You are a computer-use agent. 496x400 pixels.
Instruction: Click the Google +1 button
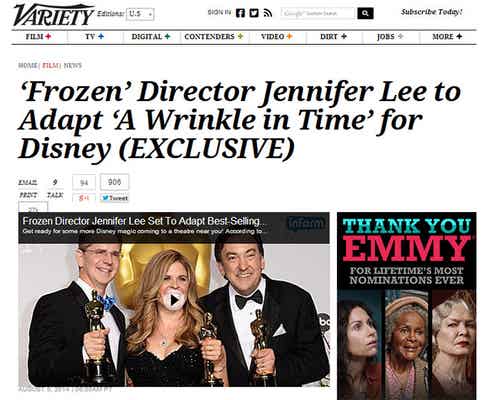pyautogui.click(x=84, y=198)
